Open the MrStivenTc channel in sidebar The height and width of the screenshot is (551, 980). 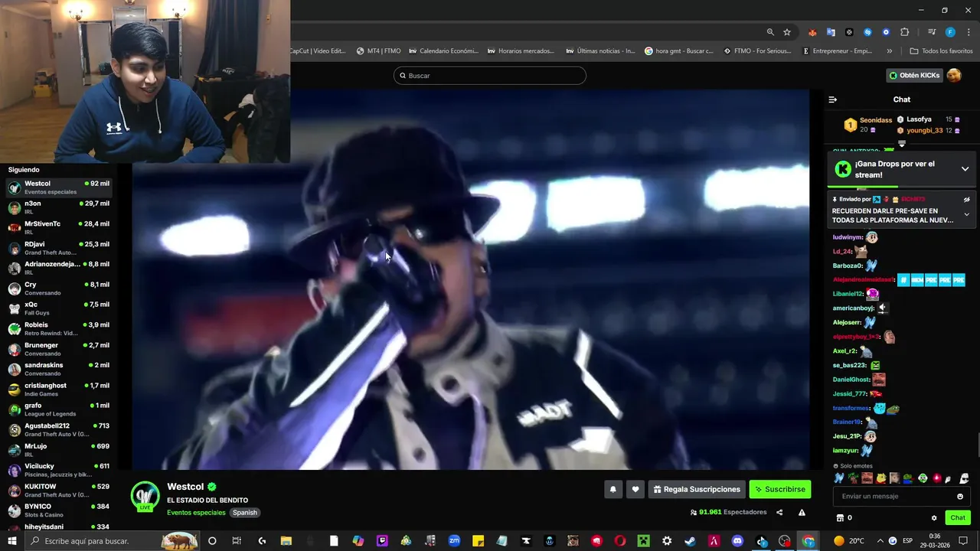(58, 227)
